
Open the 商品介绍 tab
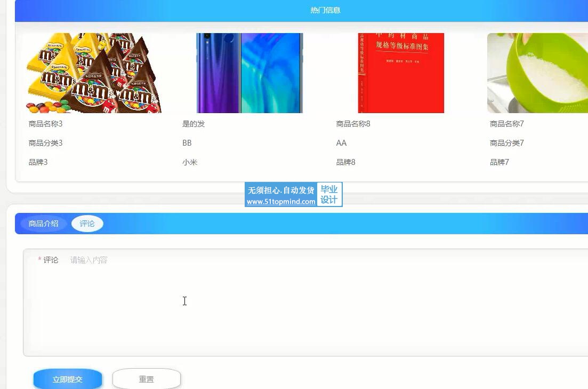point(44,224)
